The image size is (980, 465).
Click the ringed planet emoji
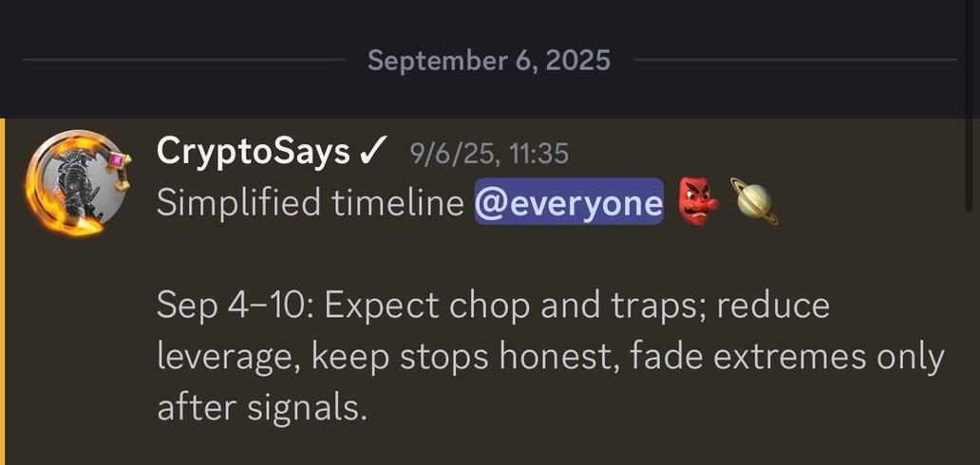tap(754, 201)
